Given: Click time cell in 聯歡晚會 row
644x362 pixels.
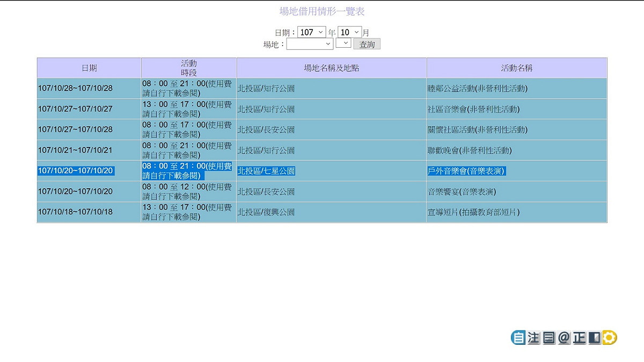Looking at the screenshot, I should [x=189, y=150].
